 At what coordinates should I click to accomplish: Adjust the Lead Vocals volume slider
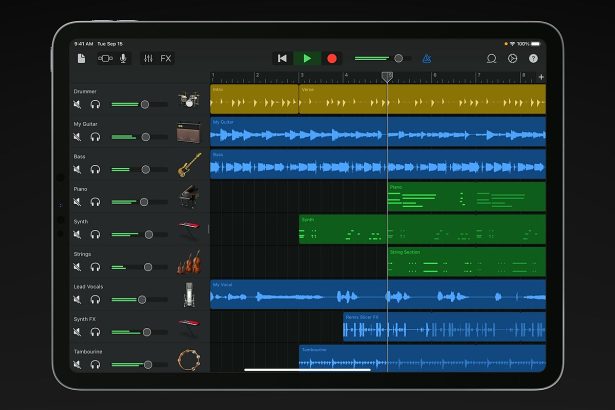140,300
